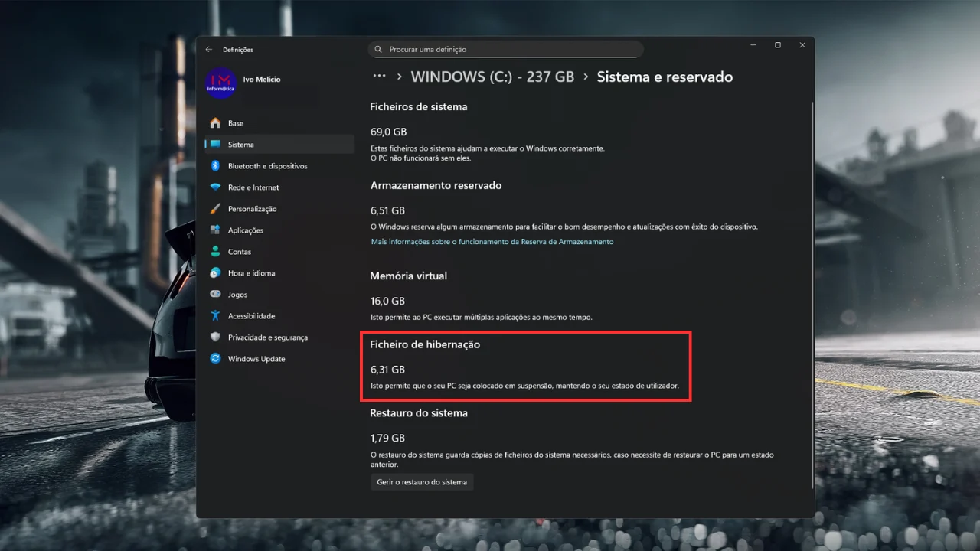This screenshot has height=551, width=980.
Task: Navigate to Aplicações label
Action: pyautogui.click(x=246, y=230)
